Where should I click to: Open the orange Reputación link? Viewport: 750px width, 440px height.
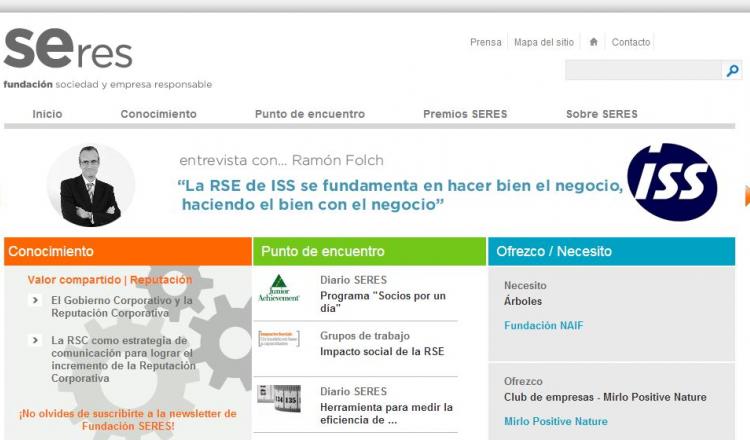[x=161, y=280]
